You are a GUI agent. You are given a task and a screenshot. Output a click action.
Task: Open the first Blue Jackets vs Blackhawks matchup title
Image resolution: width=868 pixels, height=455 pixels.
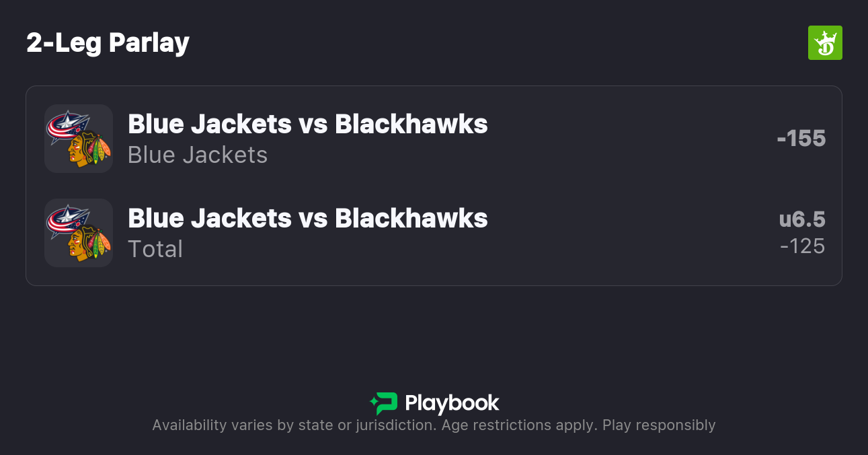pyautogui.click(x=307, y=124)
